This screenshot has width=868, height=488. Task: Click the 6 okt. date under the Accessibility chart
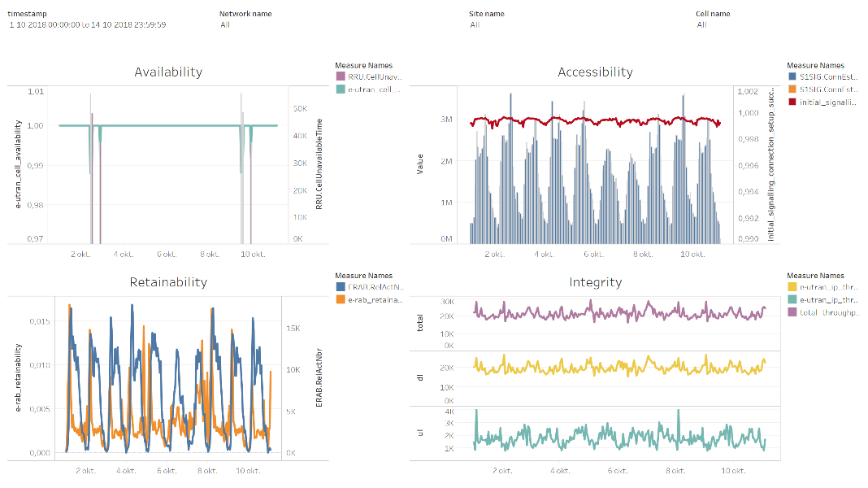coord(593,255)
